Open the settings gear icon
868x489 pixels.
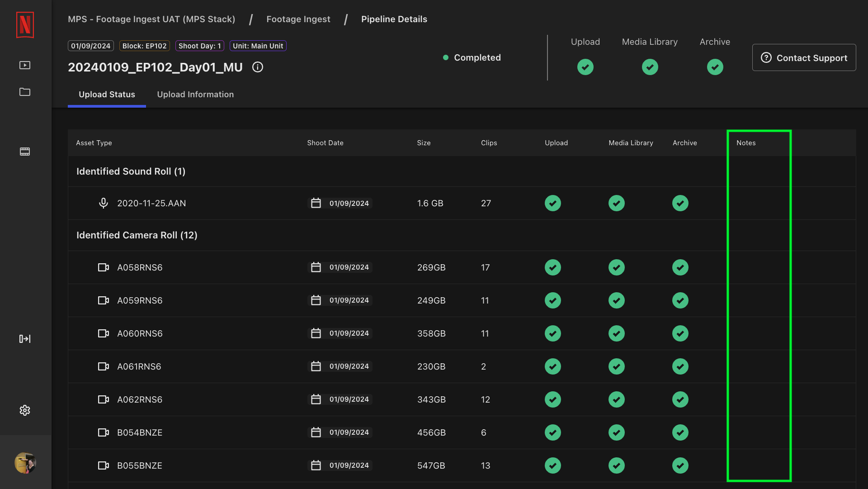click(x=25, y=410)
